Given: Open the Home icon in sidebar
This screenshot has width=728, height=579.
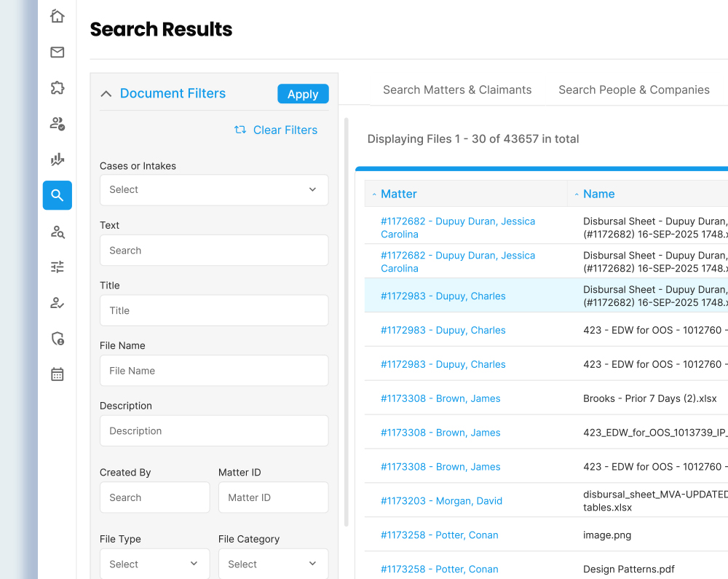Looking at the screenshot, I should (57, 16).
